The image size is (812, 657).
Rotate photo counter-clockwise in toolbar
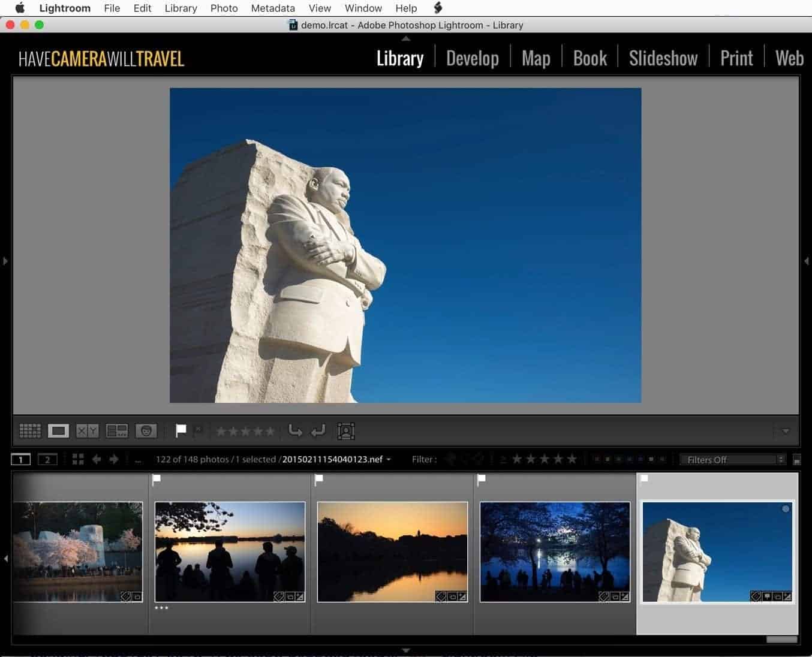295,430
